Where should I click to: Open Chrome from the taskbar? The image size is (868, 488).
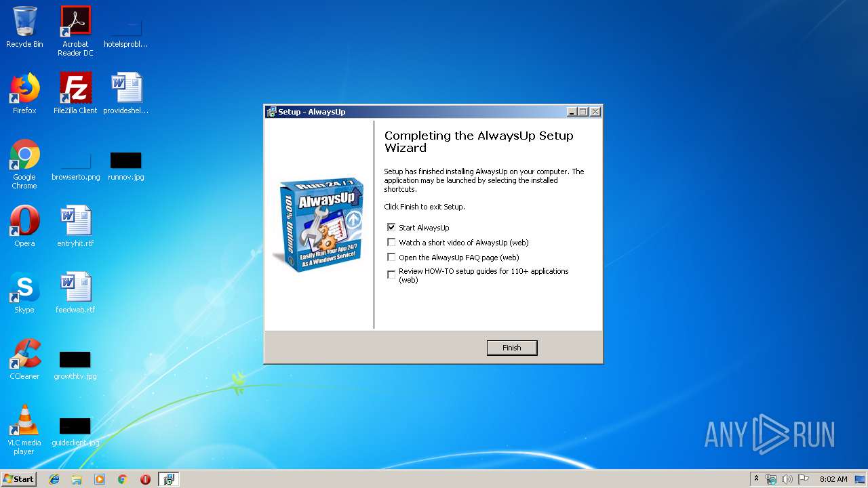click(x=122, y=479)
